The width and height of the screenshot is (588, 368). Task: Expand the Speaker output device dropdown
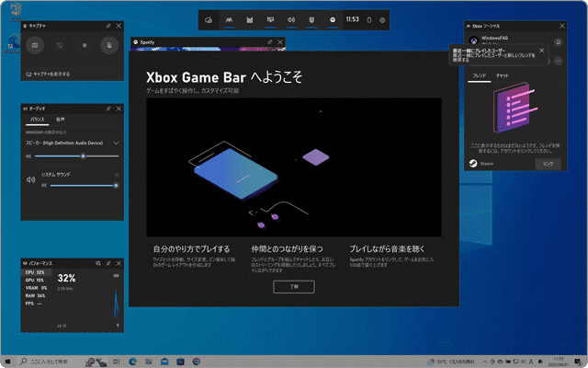pyautogui.click(x=116, y=144)
